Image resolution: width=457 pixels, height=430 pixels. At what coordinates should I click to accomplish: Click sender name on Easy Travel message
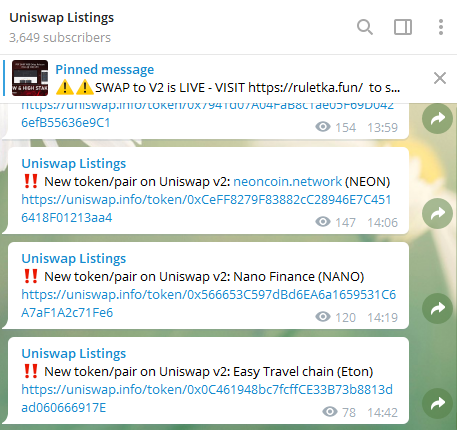[x=74, y=354]
